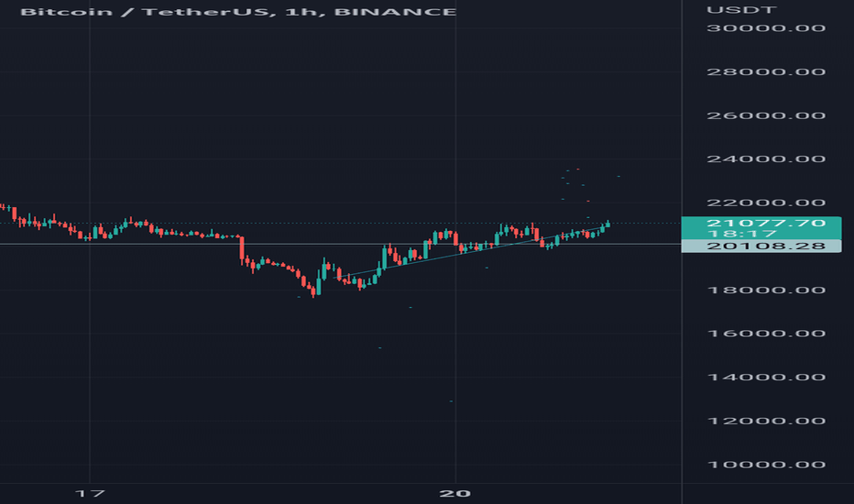Click the date label 17 on time axis

89,494
